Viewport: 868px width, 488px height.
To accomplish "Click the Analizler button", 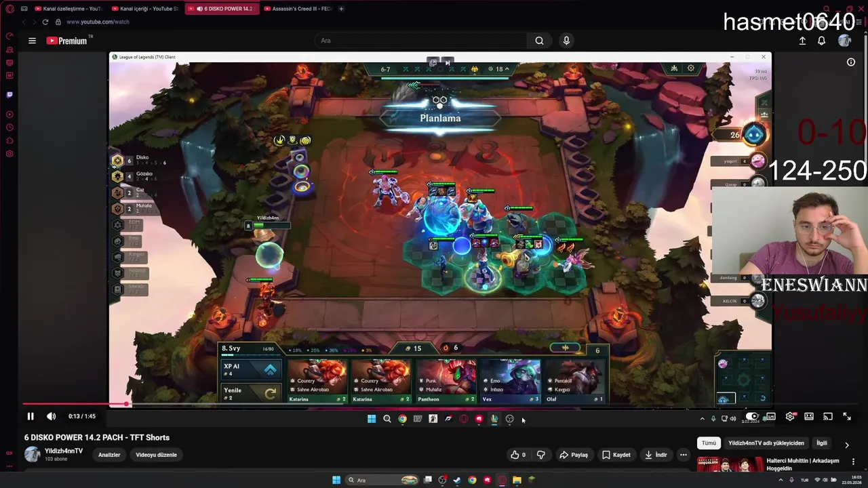I will coord(109,455).
